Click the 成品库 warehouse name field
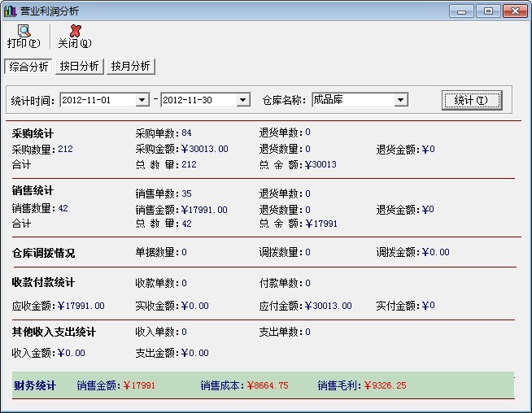Viewport: 532px width, 413px height. (x=351, y=100)
